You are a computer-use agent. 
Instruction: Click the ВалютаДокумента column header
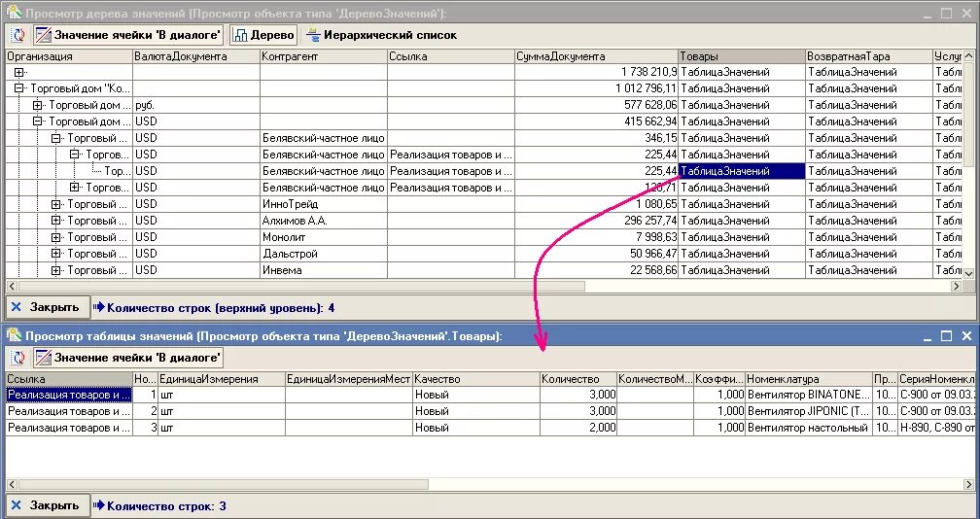[196, 56]
